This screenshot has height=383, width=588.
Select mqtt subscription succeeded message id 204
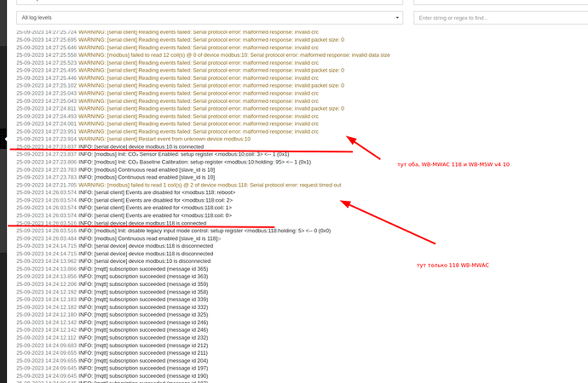click(112, 361)
